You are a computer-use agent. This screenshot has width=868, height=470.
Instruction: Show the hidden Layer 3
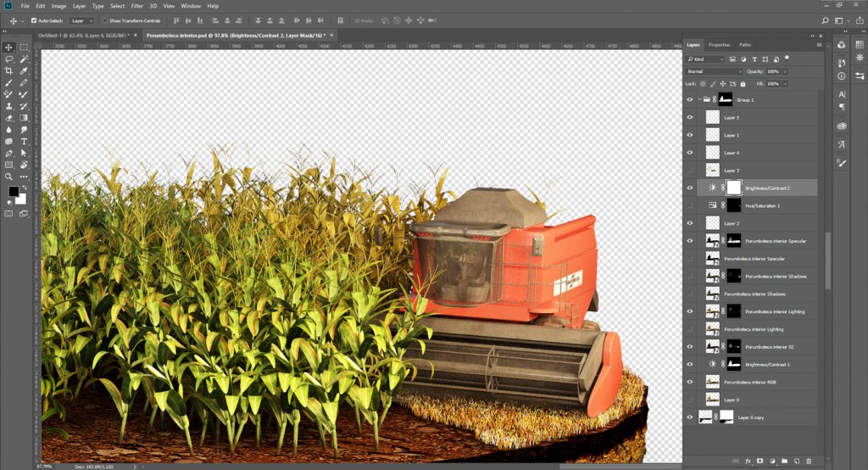[x=690, y=171]
